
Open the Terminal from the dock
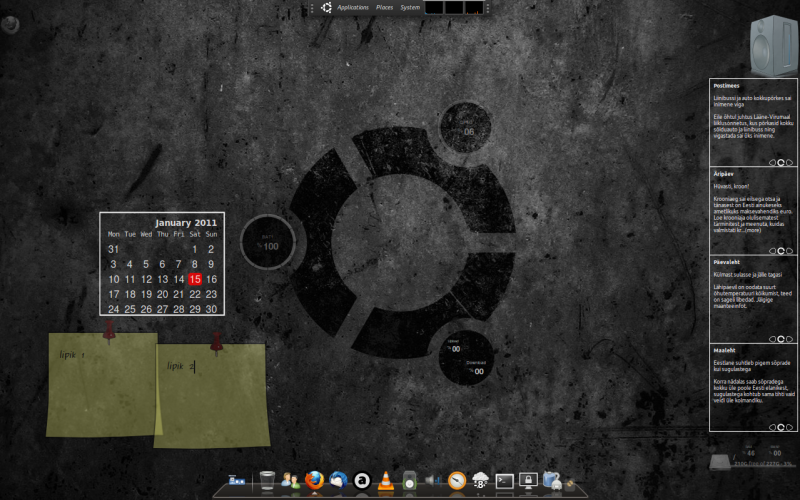click(504, 481)
